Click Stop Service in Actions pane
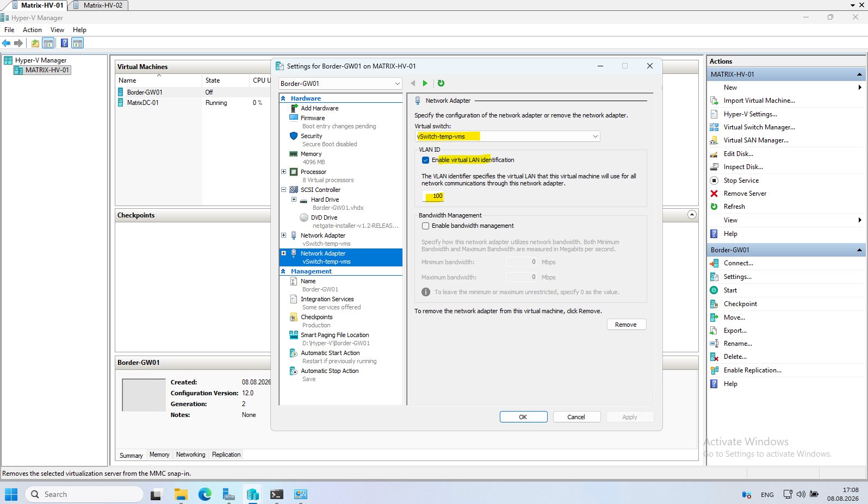The width and height of the screenshot is (868, 504). tap(741, 181)
